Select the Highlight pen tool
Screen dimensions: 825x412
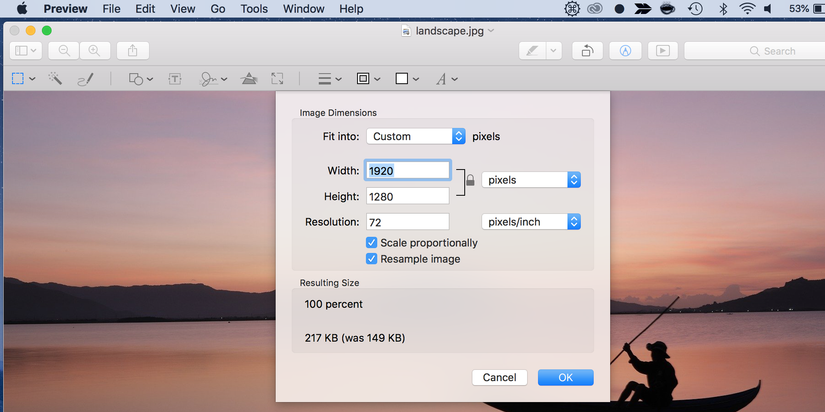tap(532, 51)
